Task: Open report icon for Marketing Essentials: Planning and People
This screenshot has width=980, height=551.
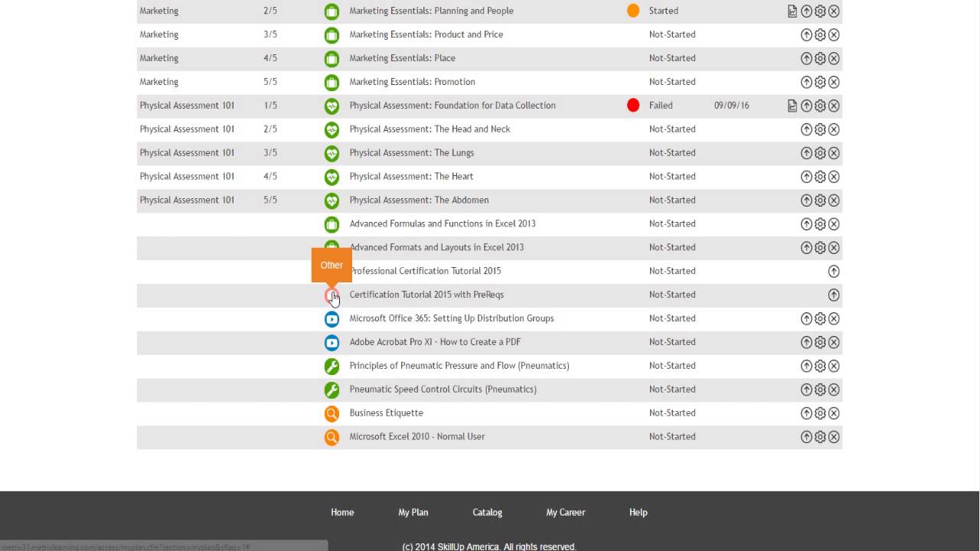Action: [x=792, y=11]
